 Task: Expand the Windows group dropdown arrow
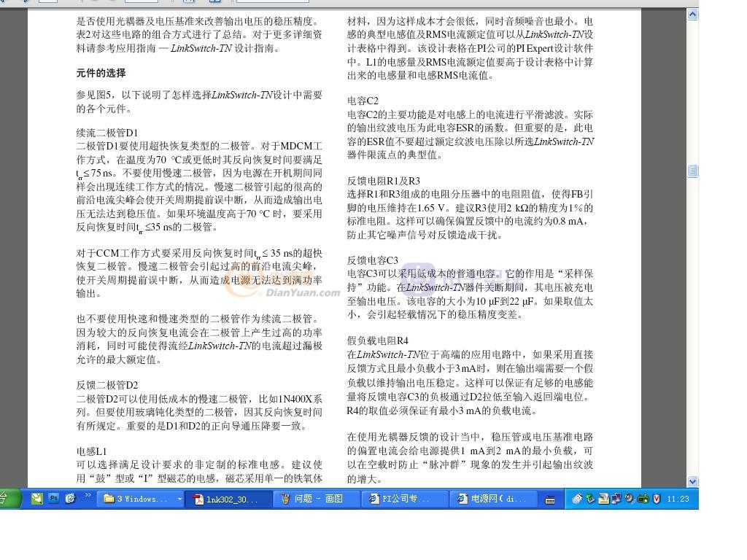(x=179, y=499)
